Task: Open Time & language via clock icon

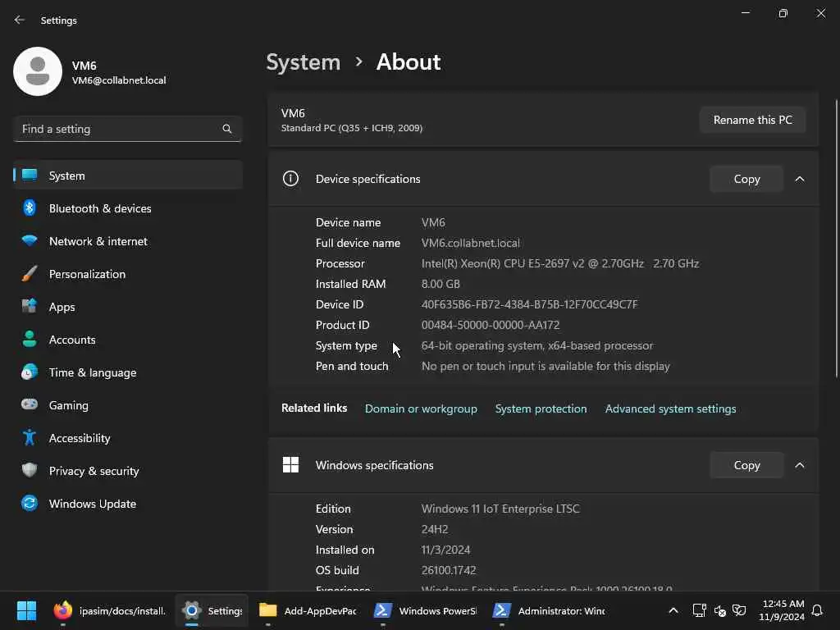Action: click(30, 372)
